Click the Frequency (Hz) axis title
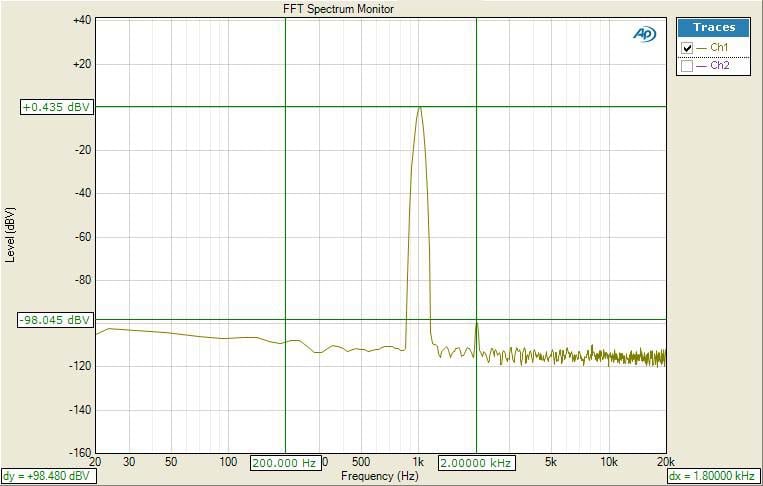This screenshot has height=486, width=763. click(x=379, y=476)
